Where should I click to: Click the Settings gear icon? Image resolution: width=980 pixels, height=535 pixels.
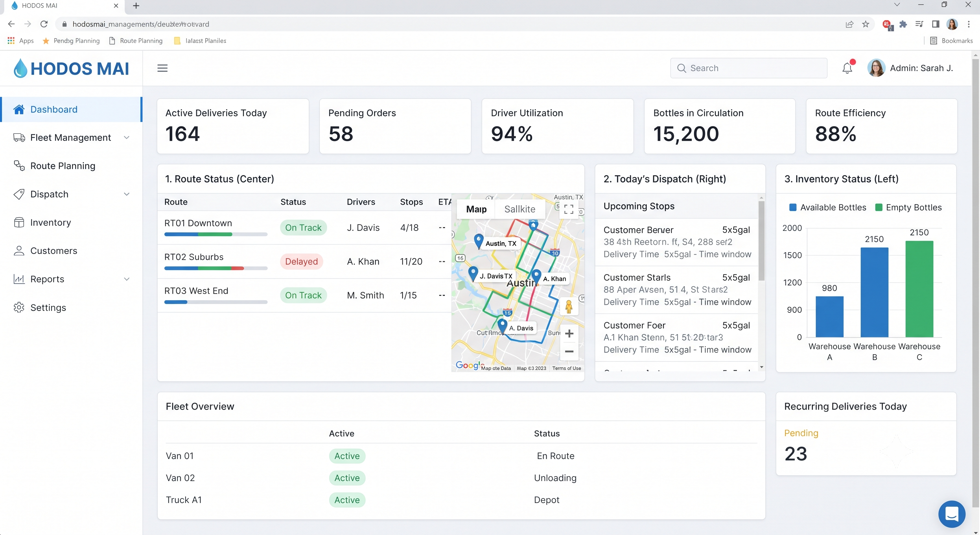[19, 307]
